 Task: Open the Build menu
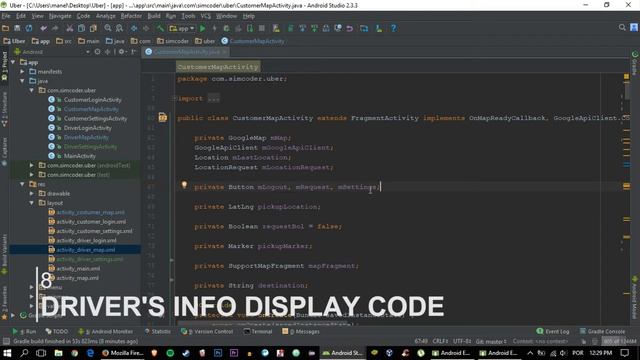(154, 16)
